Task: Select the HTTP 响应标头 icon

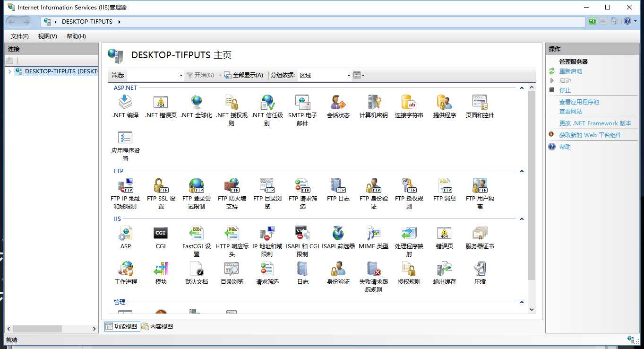Action: [232, 234]
